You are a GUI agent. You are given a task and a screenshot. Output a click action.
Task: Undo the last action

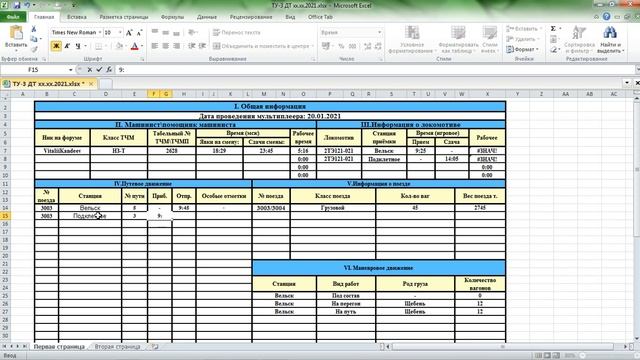(28, 5)
